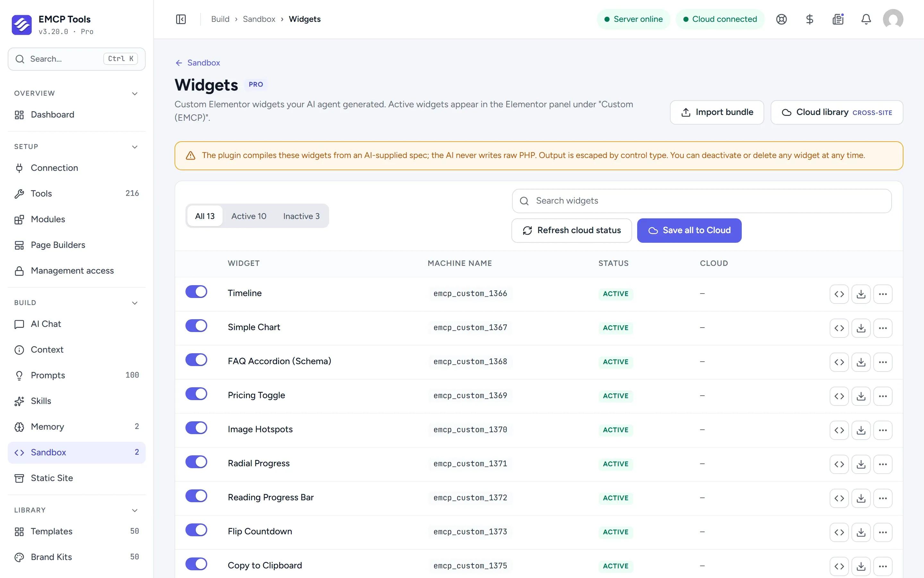
Task: Show the Active 10 widgets tab
Action: click(x=249, y=216)
